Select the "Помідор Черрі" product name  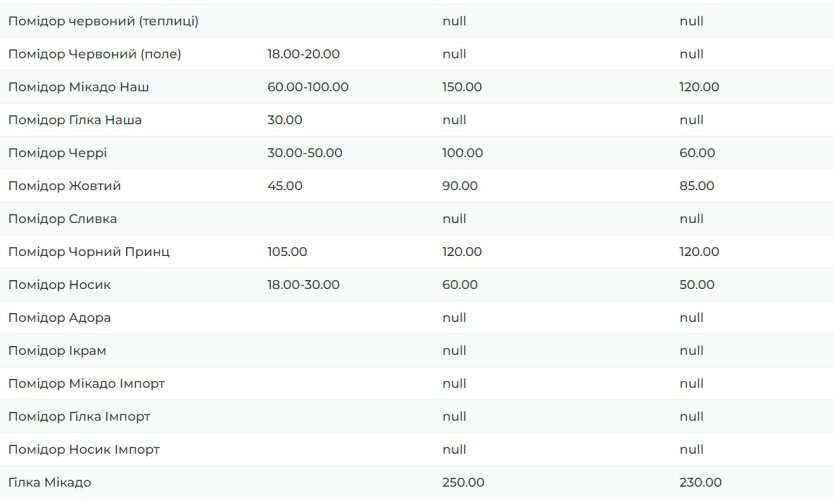tap(57, 153)
